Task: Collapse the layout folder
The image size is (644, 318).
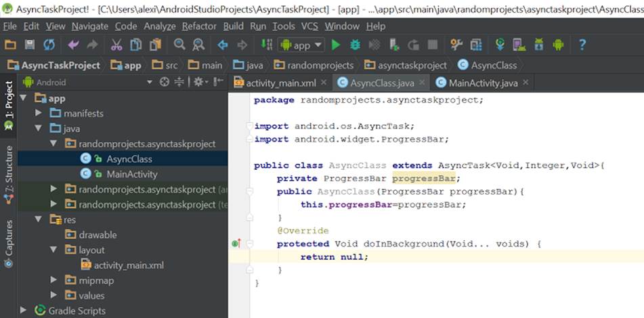Action: [x=53, y=250]
